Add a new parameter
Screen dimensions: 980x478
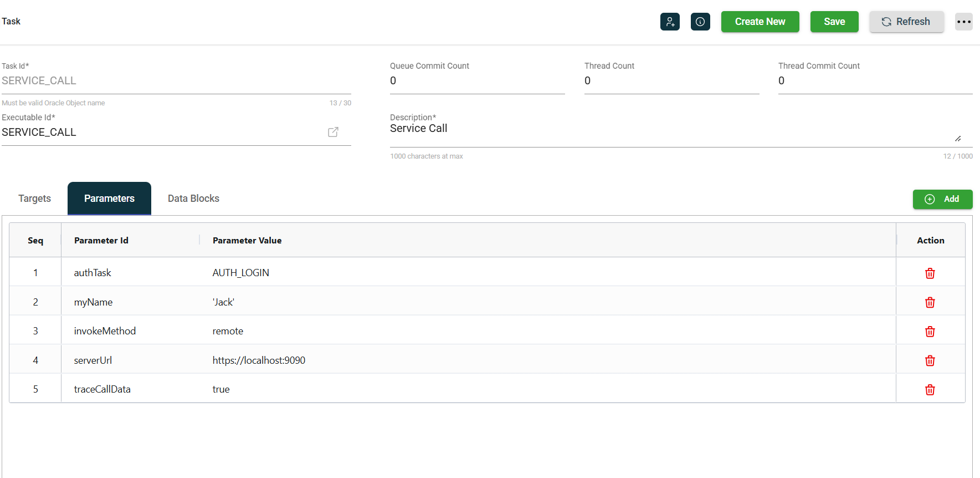pos(942,199)
